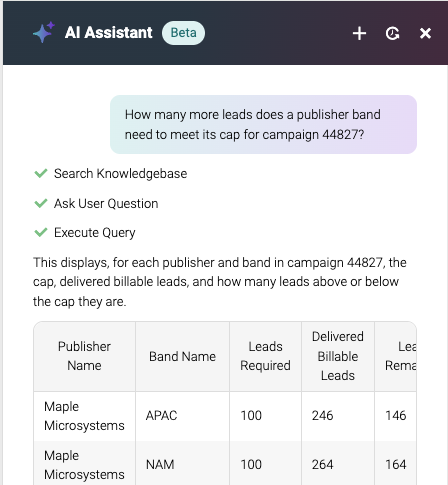Viewport: 448px width, 485px height.
Task: Click the Band Name column header
Action: pyautogui.click(x=182, y=356)
